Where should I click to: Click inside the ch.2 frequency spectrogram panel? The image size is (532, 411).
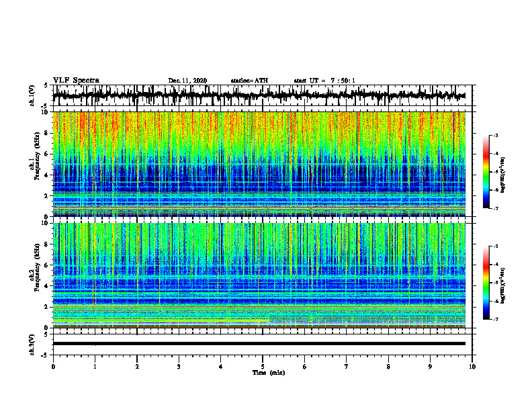tap(259, 275)
